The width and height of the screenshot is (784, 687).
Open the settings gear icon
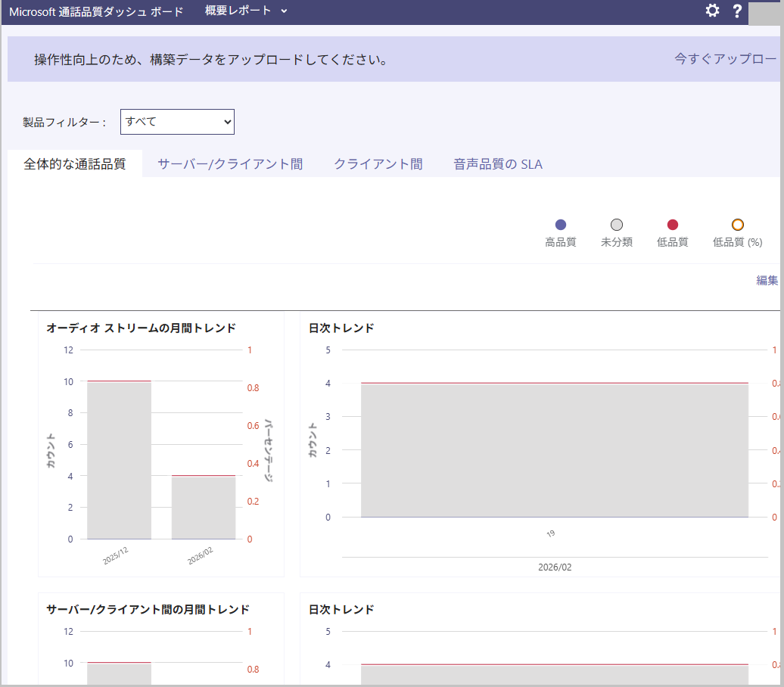[712, 11]
